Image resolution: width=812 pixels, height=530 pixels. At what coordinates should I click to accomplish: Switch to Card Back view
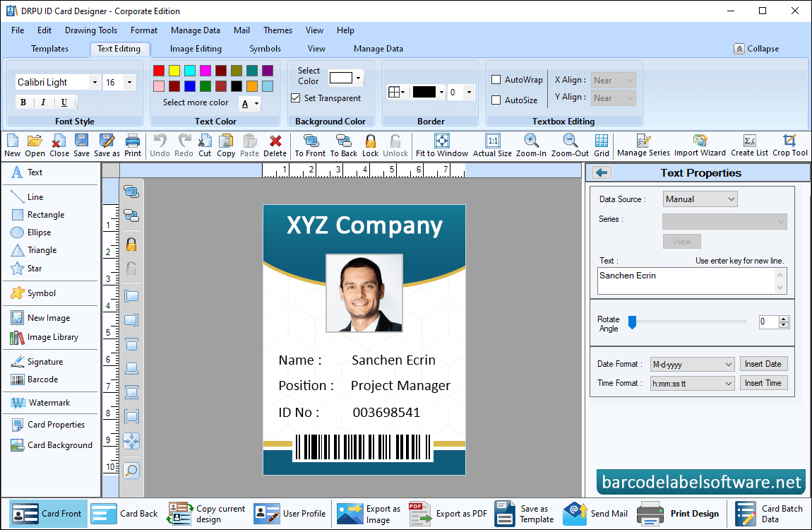point(124,514)
